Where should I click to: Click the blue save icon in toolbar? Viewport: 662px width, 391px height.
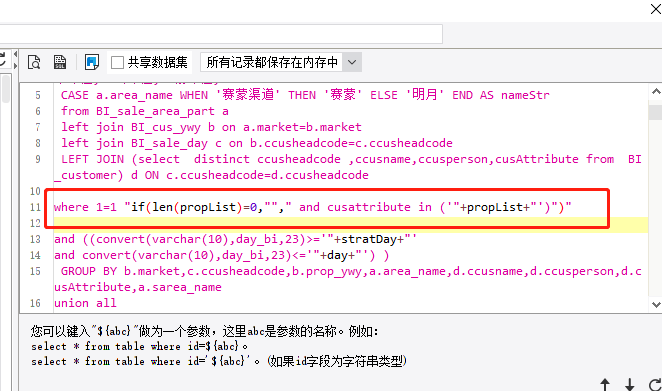tap(92, 62)
